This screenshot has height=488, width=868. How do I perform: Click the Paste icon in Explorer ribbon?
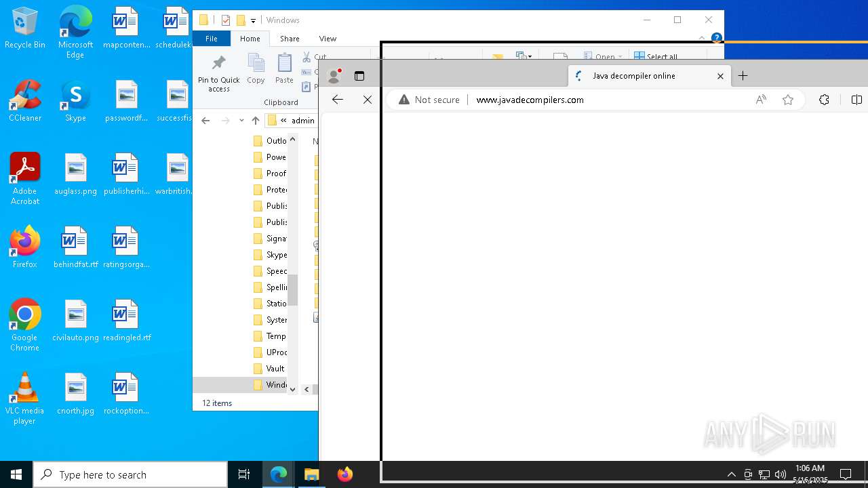(x=284, y=69)
